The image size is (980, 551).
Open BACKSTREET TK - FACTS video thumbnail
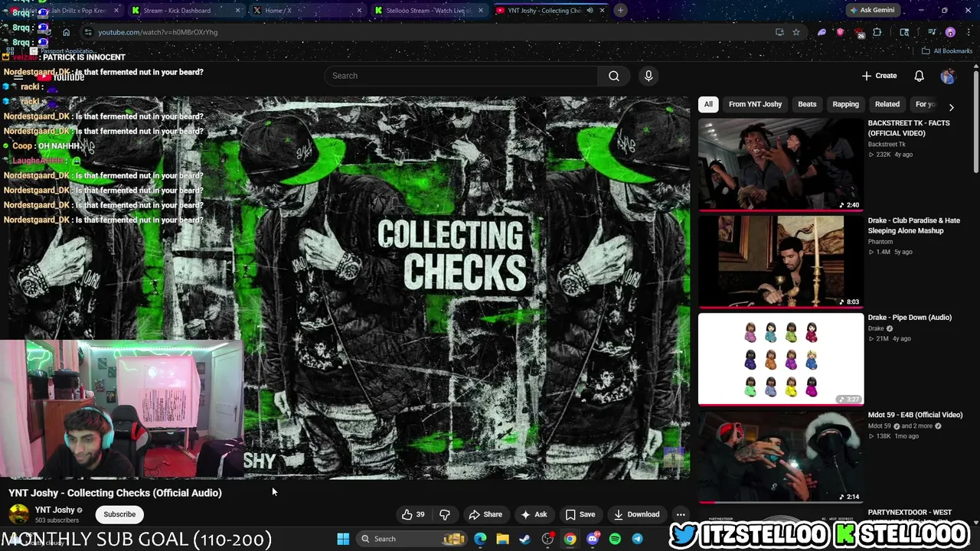(780, 165)
